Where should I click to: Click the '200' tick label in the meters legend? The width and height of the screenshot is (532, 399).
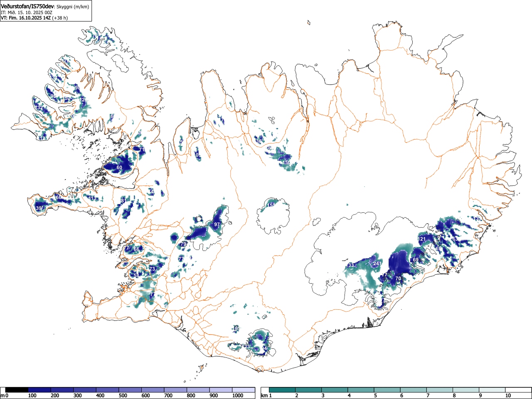point(55,396)
